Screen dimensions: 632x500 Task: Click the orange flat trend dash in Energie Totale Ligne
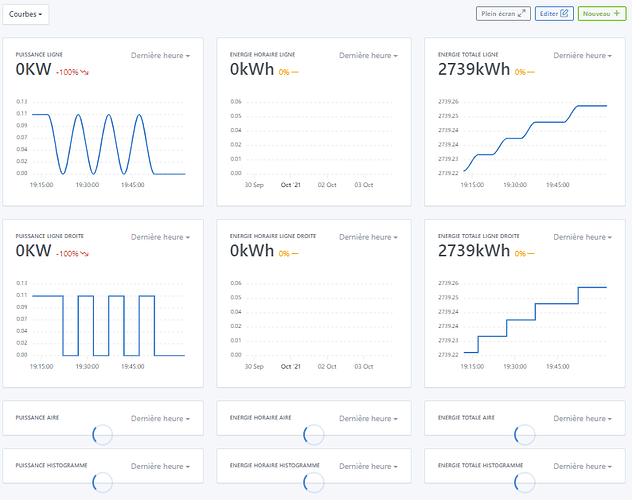531,73
